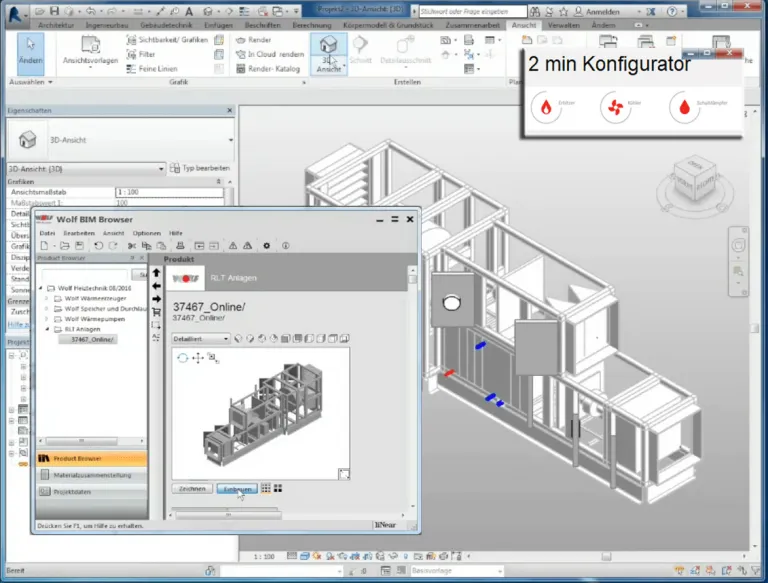Image resolution: width=768 pixels, height=583 pixels.
Task: Open the Projektdaten panel
Action: point(92,492)
